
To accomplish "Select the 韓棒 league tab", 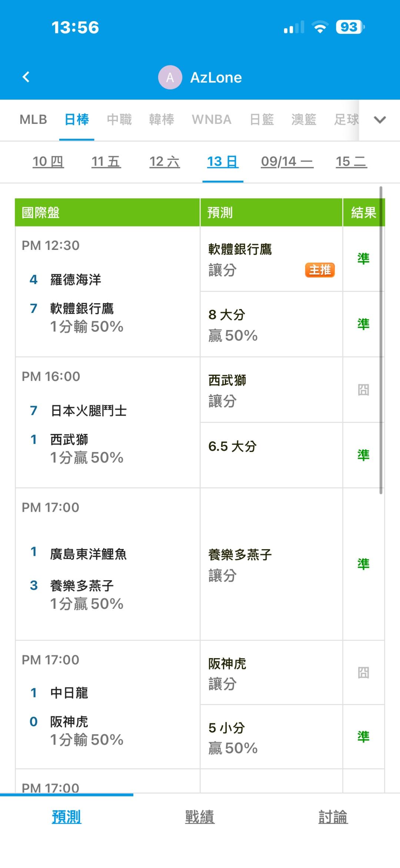I will tap(161, 119).
